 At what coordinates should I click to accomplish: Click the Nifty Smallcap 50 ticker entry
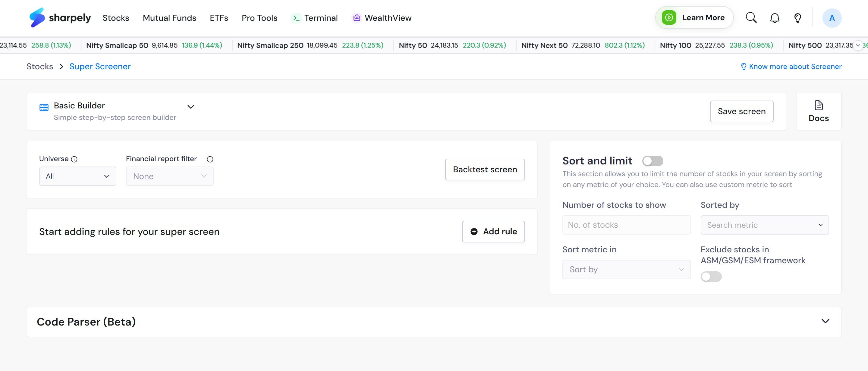pos(154,45)
